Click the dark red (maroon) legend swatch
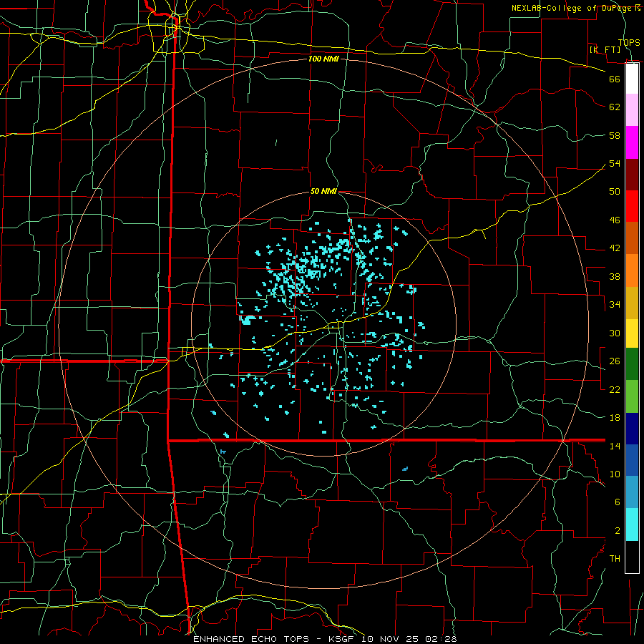The height and width of the screenshot is (644, 644). coord(632,175)
